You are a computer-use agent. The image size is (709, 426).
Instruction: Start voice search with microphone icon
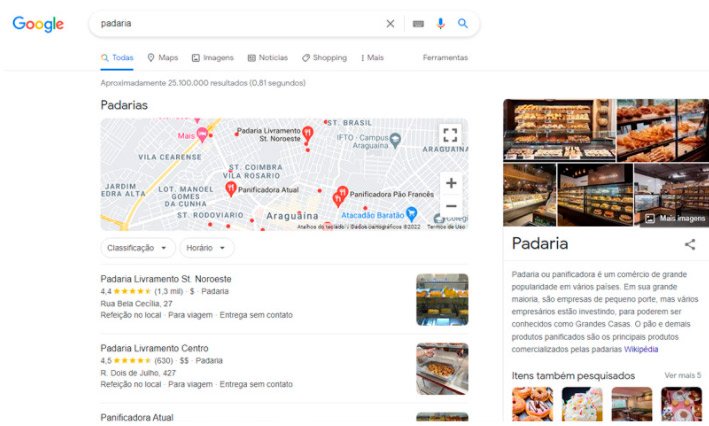coord(440,24)
